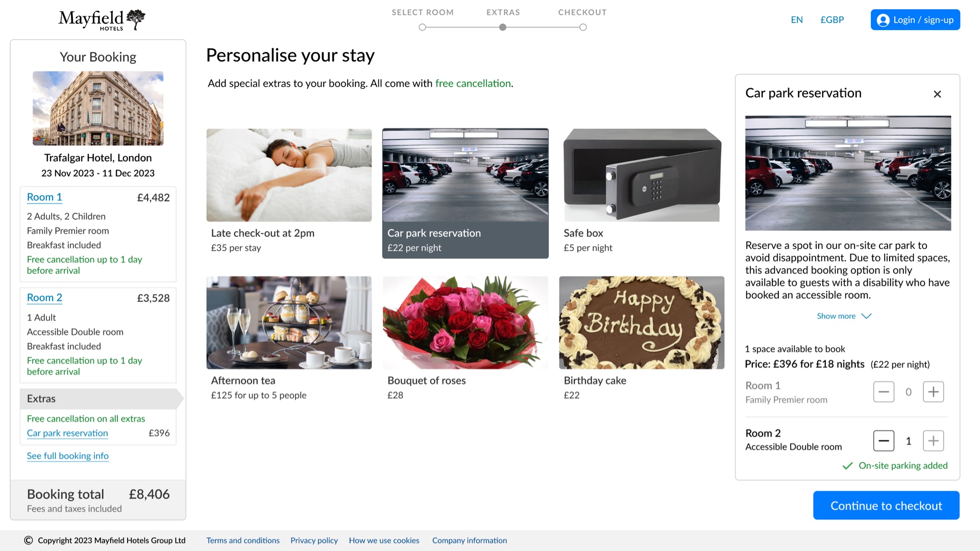
Task: Open See full booking info link
Action: coord(67,456)
